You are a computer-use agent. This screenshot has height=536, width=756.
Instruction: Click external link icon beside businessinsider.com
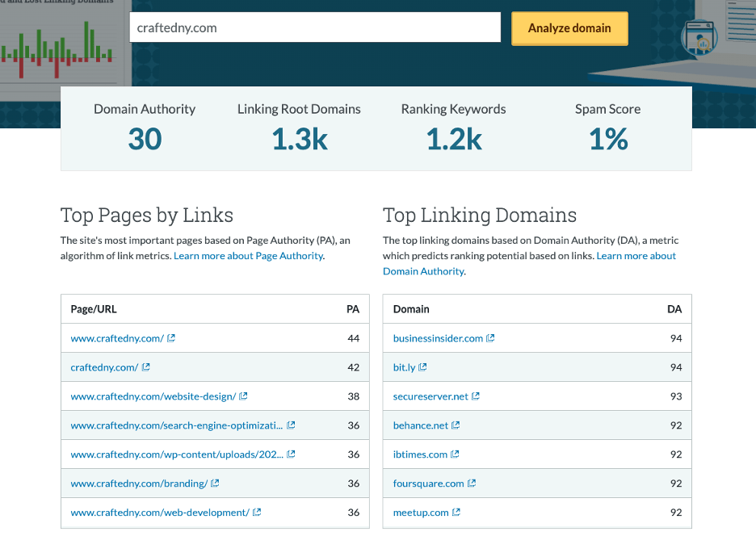click(x=491, y=338)
